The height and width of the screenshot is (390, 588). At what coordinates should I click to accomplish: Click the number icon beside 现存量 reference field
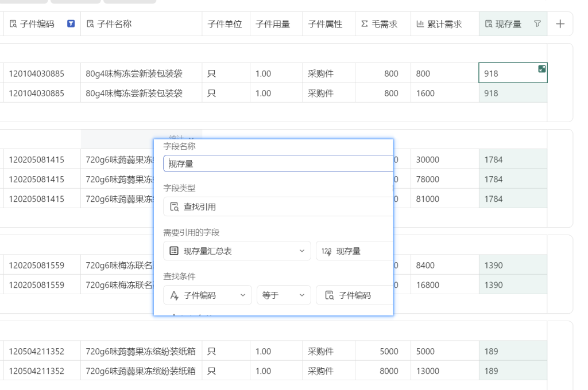(x=327, y=251)
